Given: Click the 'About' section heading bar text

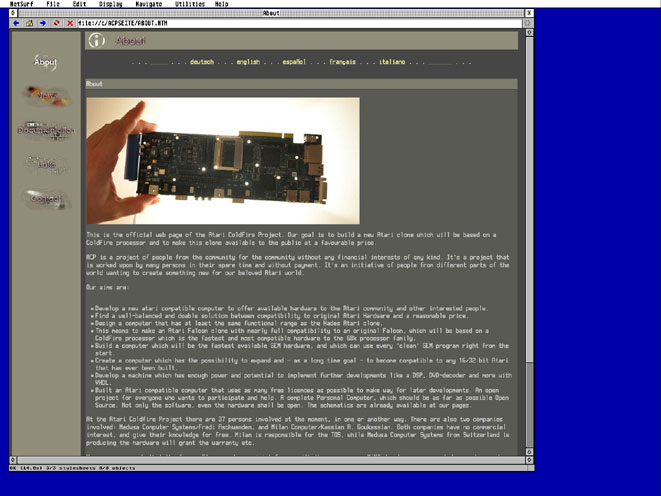Looking at the screenshot, I should 94,84.
